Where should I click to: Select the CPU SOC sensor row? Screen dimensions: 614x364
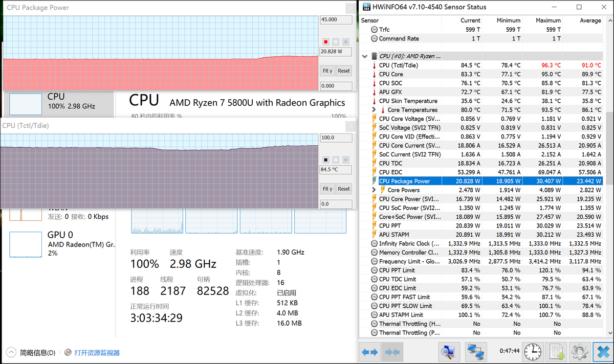pyautogui.click(x=481, y=83)
